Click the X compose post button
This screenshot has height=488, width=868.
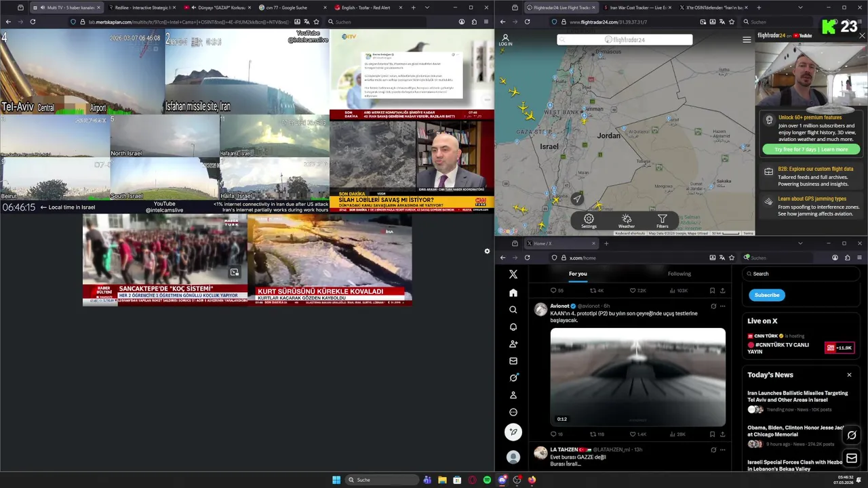[x=513, y=432]
